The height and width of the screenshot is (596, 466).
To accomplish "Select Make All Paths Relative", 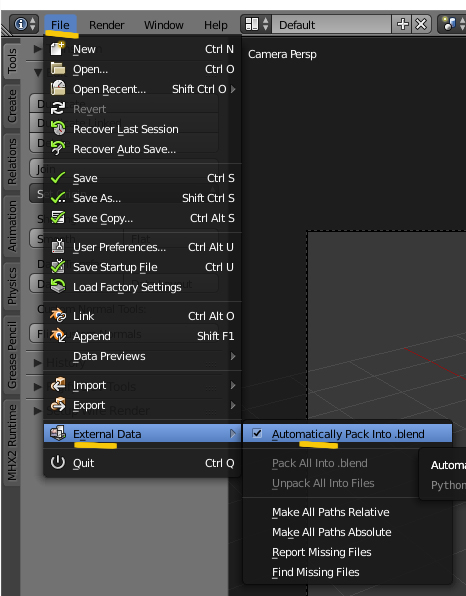I will pyautogui.click(x=347, y=512).
